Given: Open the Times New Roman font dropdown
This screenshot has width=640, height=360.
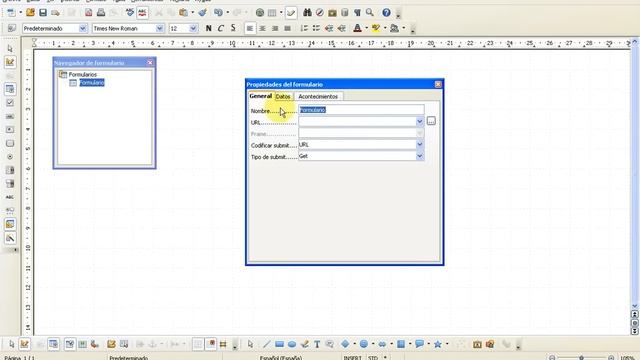Looking at the screenshot, I should point(160,28).
